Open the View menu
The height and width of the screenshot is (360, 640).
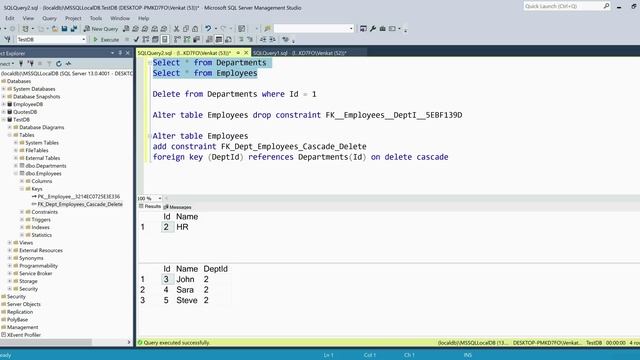point(28,18)
